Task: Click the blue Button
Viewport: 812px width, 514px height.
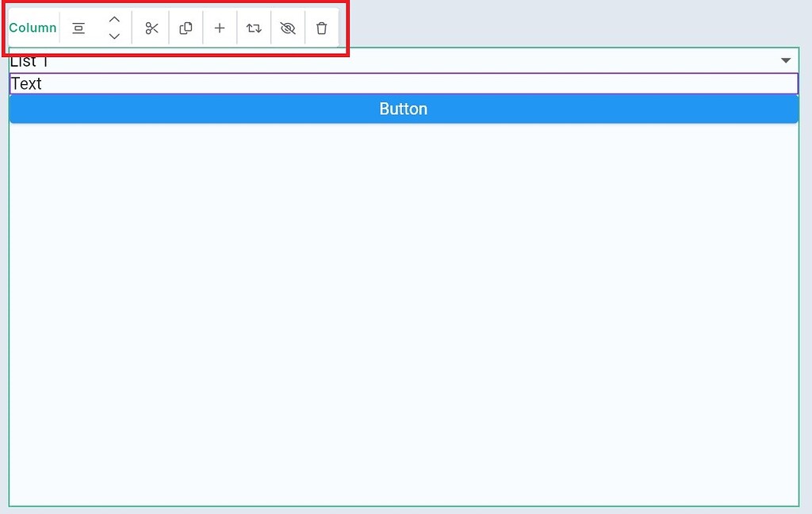Action: [x=404, y=109]
